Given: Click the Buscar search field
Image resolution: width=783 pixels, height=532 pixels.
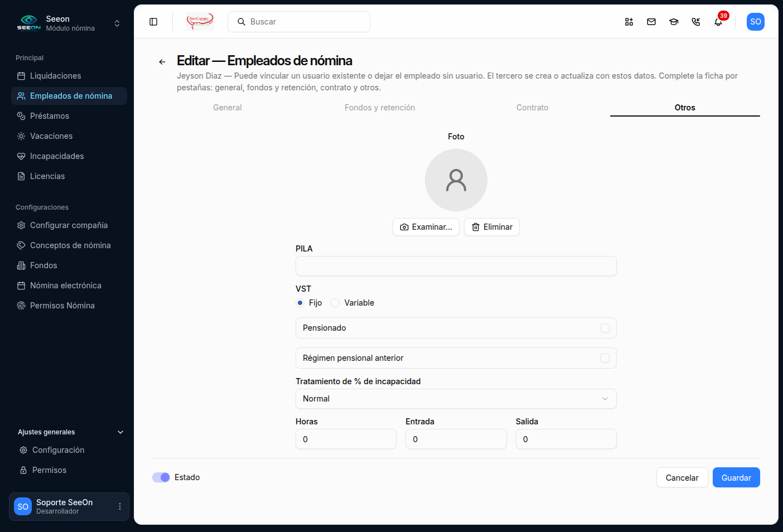Looking at the screenshot, I should (299, 22).
